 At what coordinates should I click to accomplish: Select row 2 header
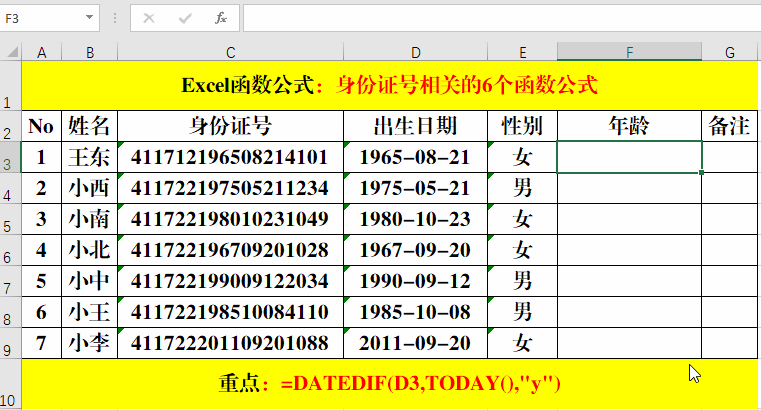(x=11, y=126)
